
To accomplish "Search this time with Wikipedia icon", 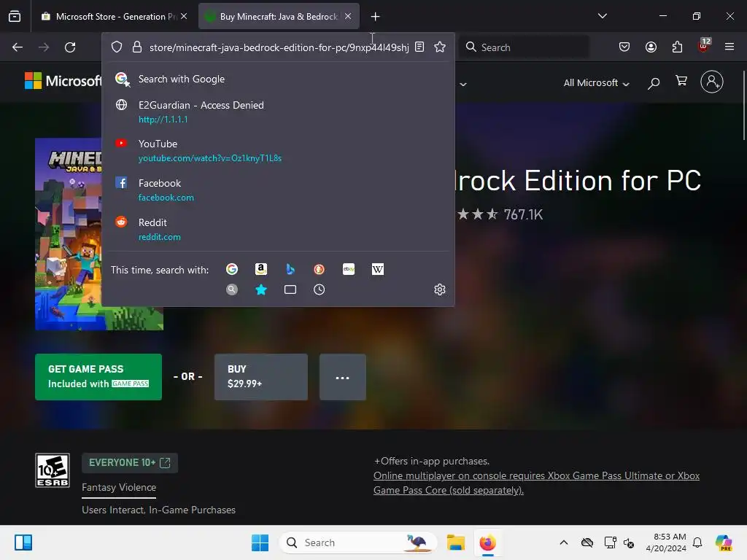I will point(378,270).
